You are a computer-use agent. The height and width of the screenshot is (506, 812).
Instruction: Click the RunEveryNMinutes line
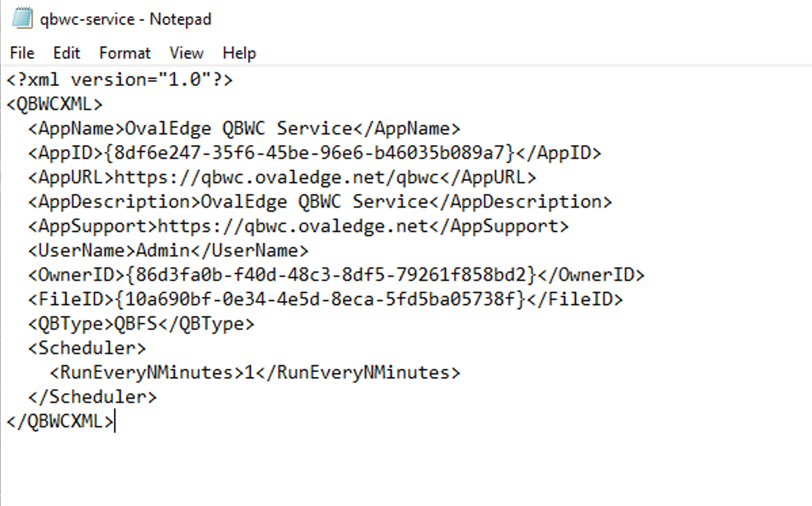click(x=255, y=373)
